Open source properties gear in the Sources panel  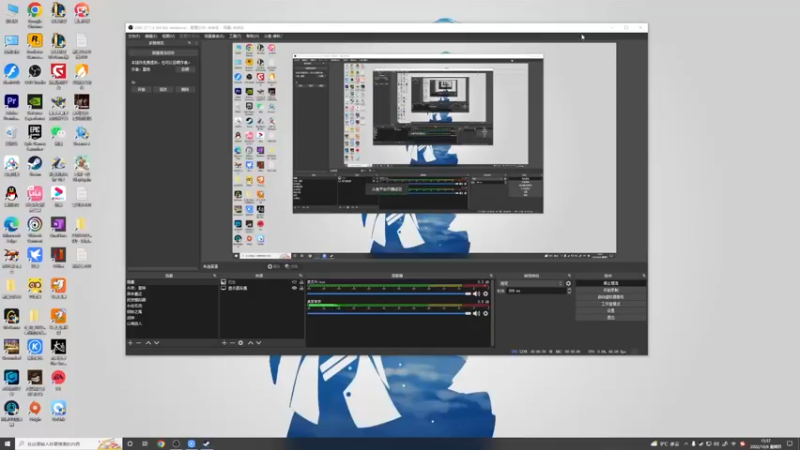241,343
